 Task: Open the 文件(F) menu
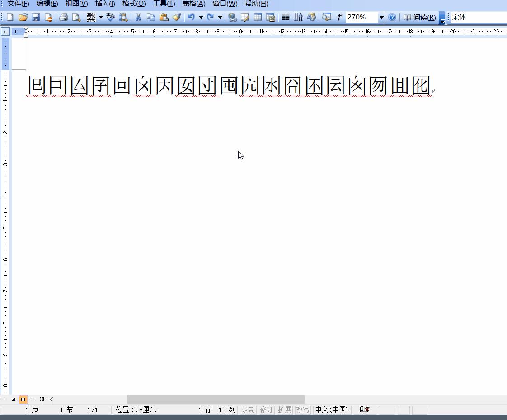point(18,4)
